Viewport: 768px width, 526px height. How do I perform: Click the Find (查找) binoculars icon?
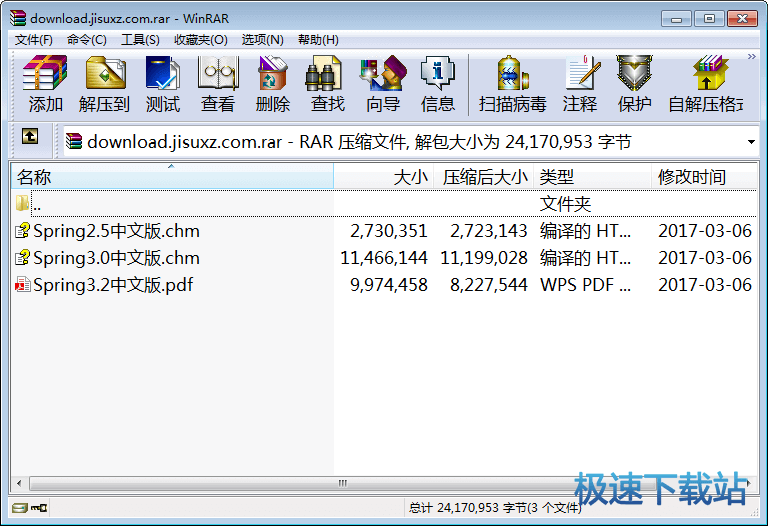tap(323, 73)
